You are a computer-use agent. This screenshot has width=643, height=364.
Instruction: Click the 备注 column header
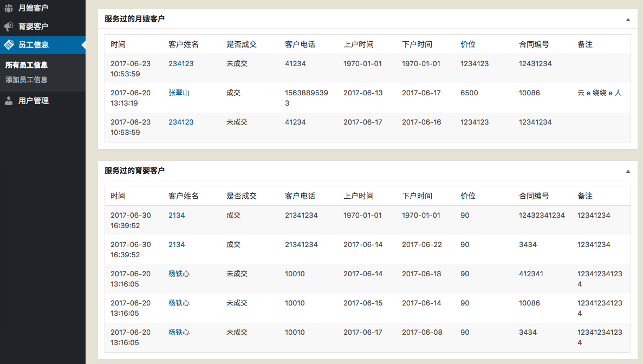click(x=586, y=44)
